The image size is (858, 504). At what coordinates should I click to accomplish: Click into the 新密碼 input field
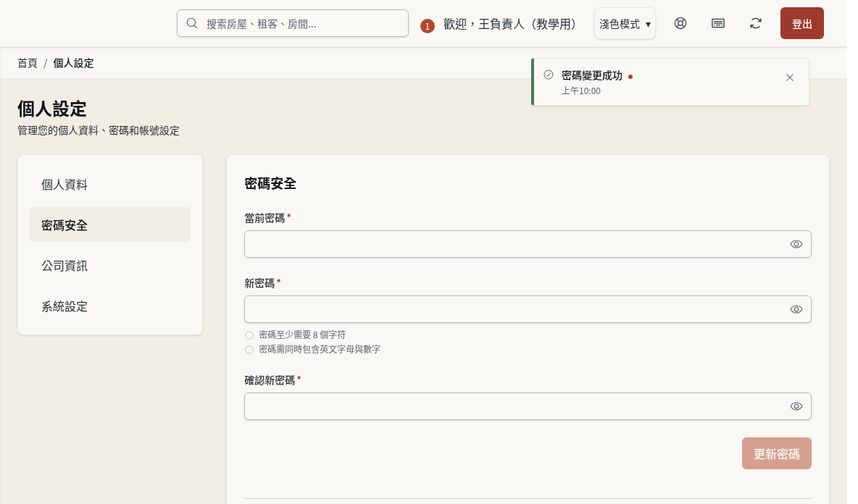[528, 309]
